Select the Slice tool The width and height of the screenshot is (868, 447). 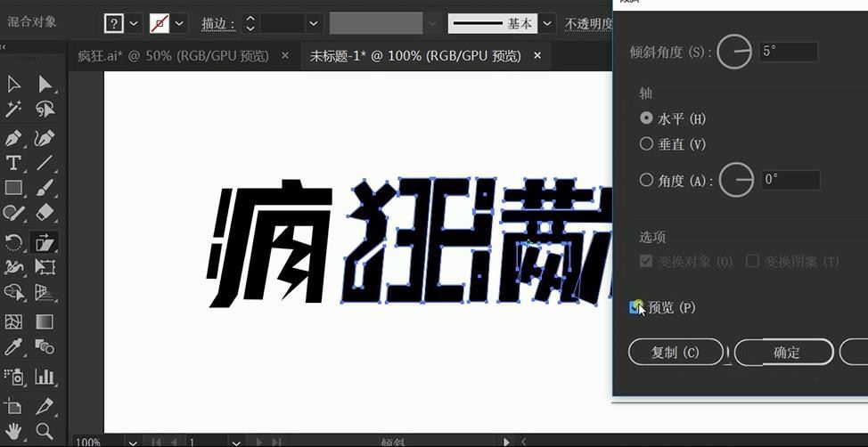point(45,407)
